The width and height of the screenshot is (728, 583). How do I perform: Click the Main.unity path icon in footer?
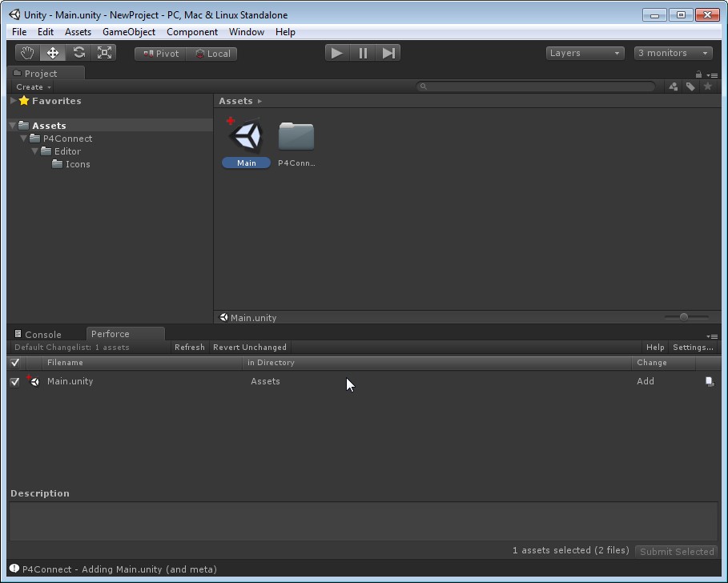tap(223, 317)
